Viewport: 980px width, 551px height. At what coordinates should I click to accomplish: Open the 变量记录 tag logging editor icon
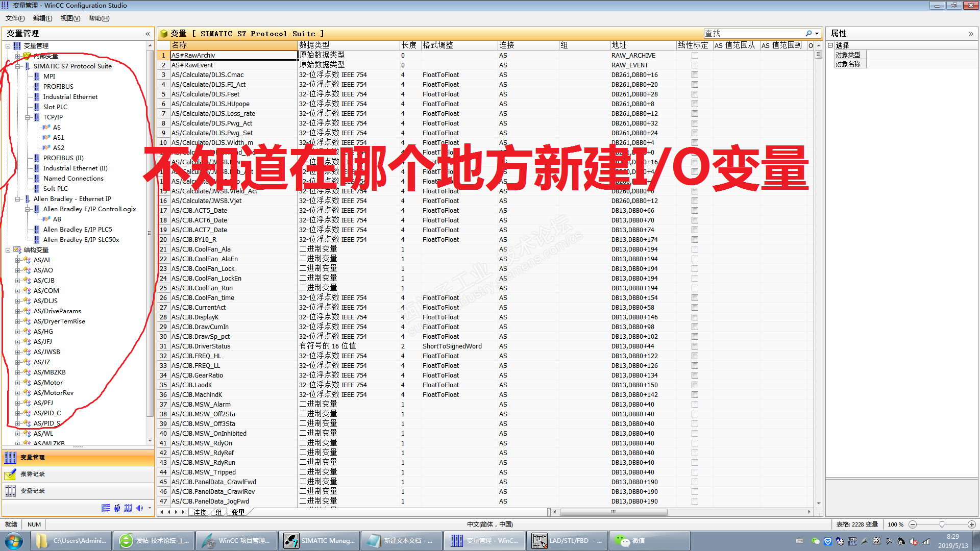coord(10,491)
